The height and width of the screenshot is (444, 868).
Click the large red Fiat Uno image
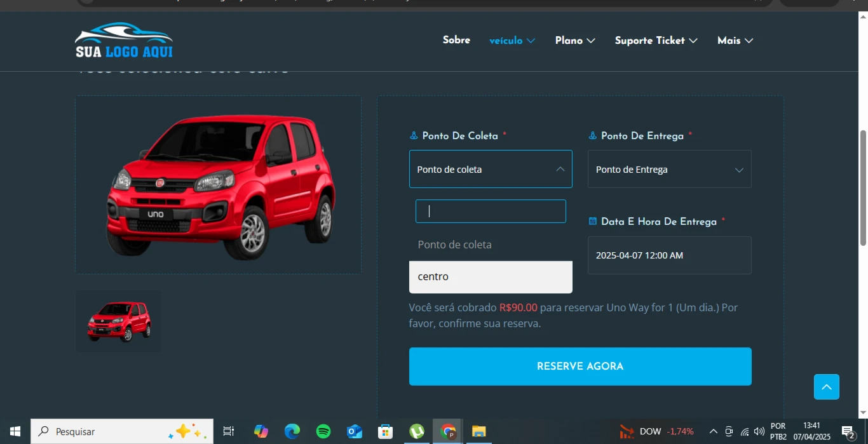click(x=219, y=185)
